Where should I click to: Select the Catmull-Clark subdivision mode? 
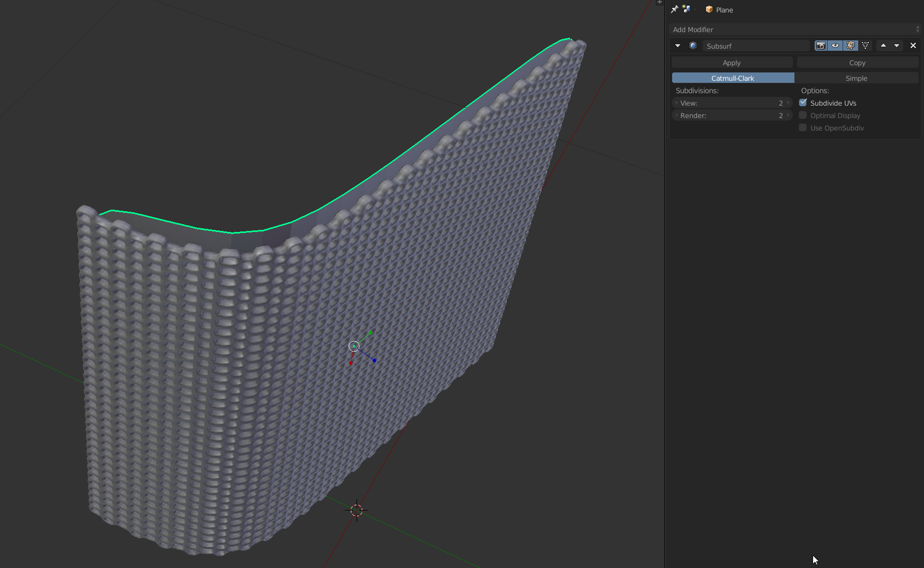point(732,78)
